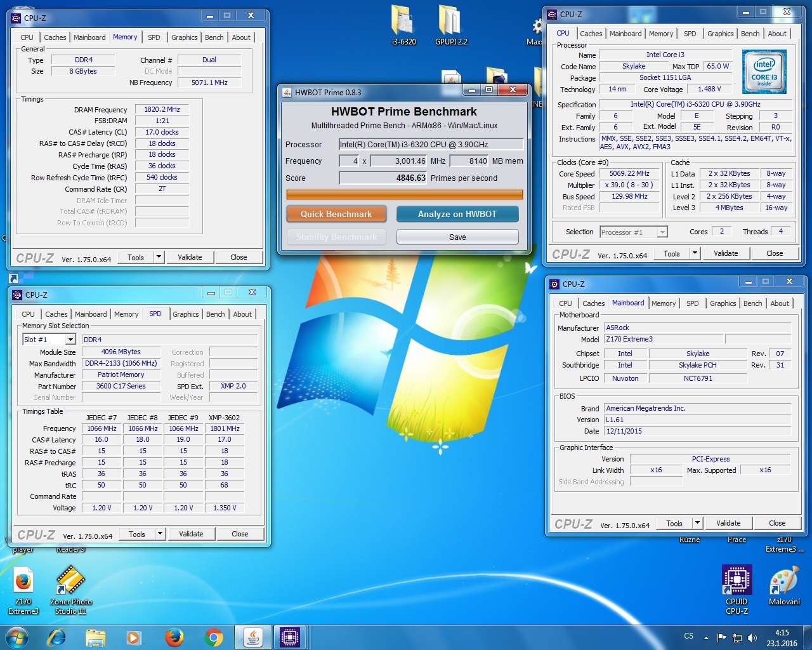Click Close in SPD window

point(240,534)
